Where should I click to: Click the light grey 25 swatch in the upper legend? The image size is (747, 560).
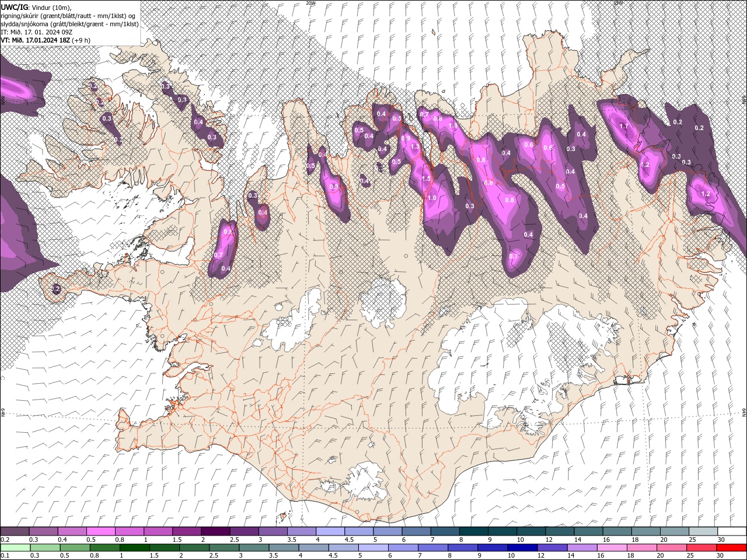703,531
